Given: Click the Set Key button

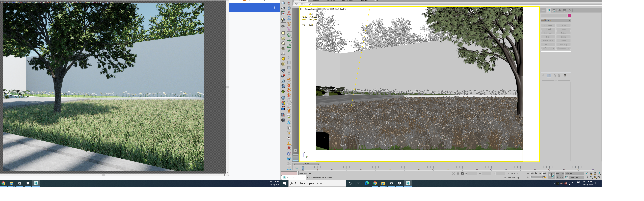Looking at the screenshot, I should coord(559,178).
